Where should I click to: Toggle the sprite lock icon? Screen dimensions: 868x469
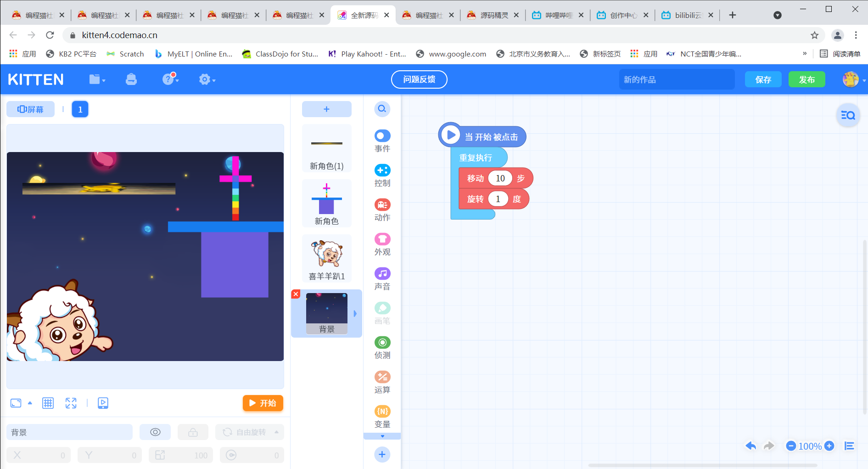[193, 432]
